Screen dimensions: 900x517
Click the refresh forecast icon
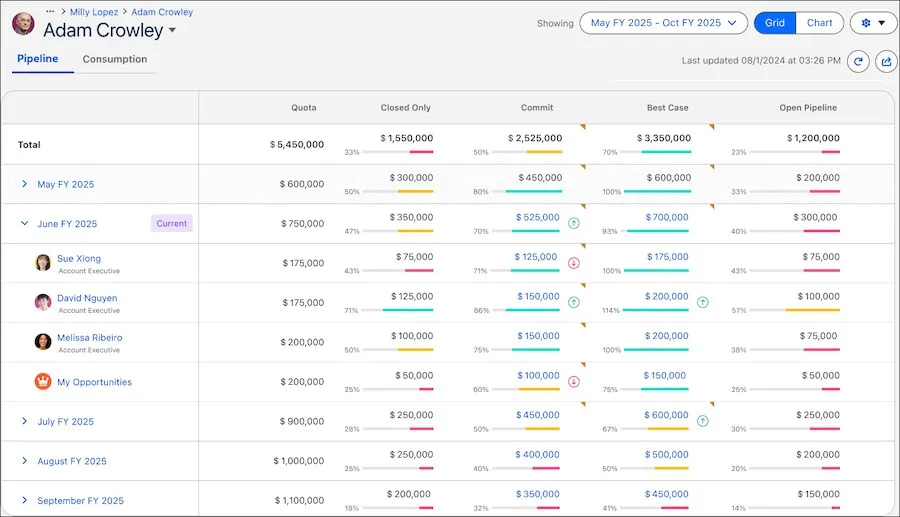[x=857, y=61]
